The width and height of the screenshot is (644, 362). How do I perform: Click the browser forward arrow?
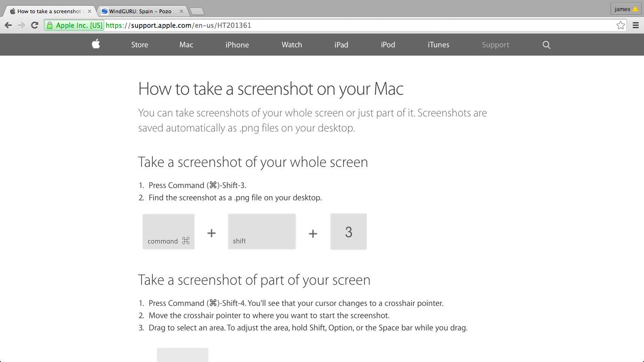[x=21, y=25]
